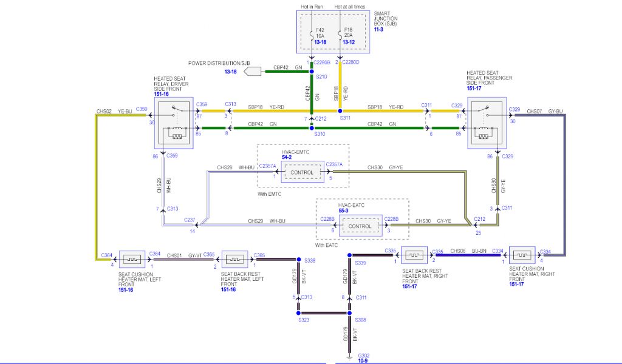This screenshot has width=622, height=364.
Task: Open the 10-9 link under G302
Action: [x=364, y=360]
